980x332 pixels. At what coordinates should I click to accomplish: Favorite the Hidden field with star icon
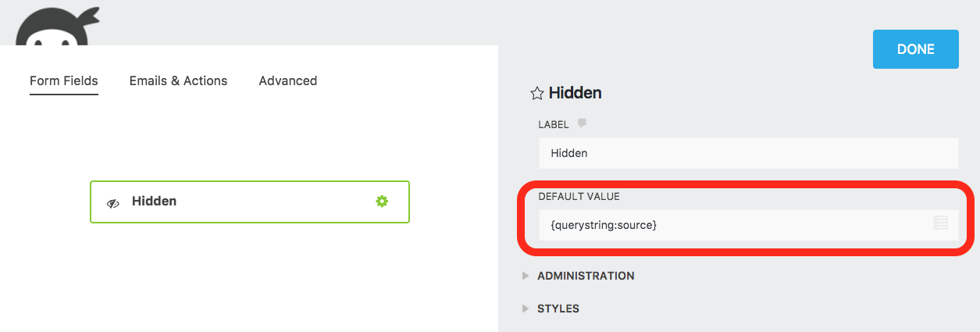click(536, 94)
